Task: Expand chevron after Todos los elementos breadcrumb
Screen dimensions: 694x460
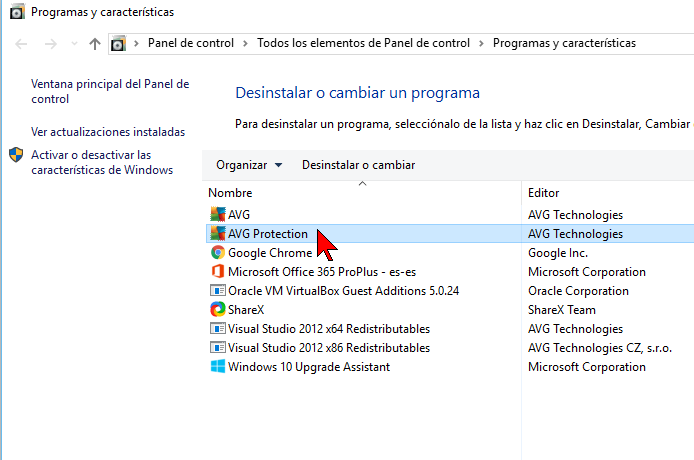Action: pyautogui.click(x=481, y=43)
